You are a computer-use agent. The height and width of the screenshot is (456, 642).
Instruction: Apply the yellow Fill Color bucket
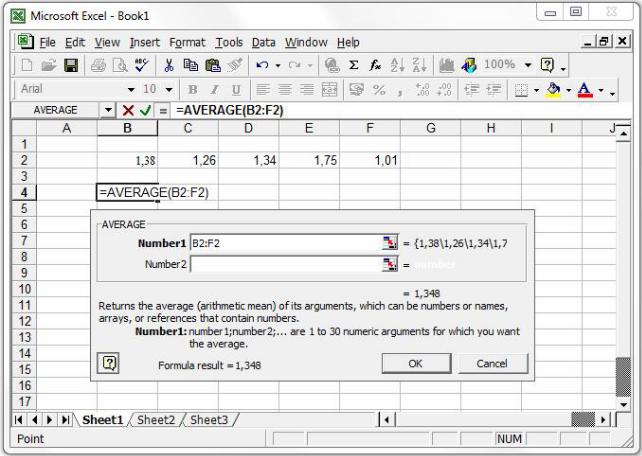pyautogui.click(x=553, y=90)
